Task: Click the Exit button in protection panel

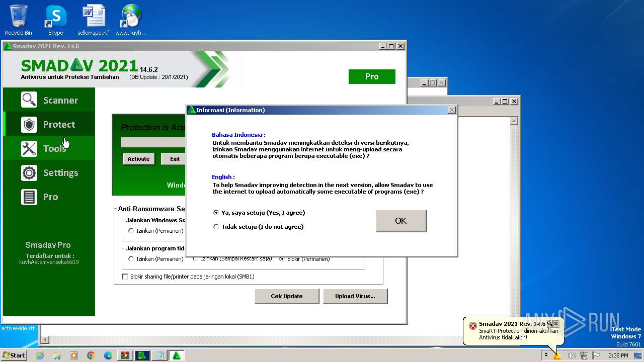Action: point(175,159)
